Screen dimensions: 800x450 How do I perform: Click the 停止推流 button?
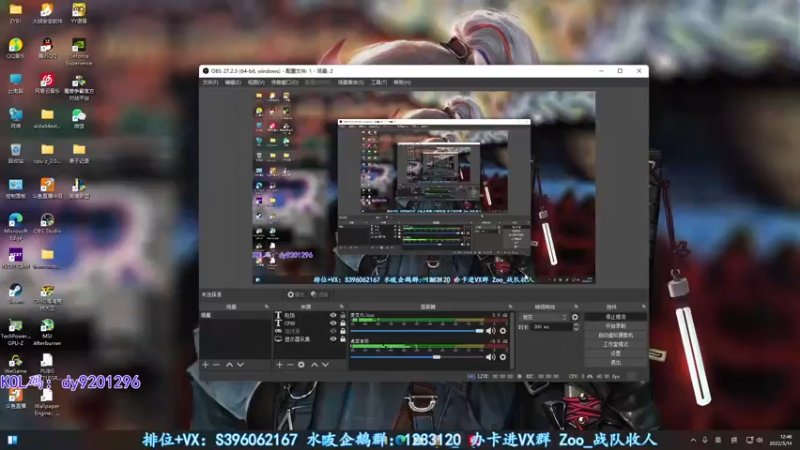coord(615,317)
